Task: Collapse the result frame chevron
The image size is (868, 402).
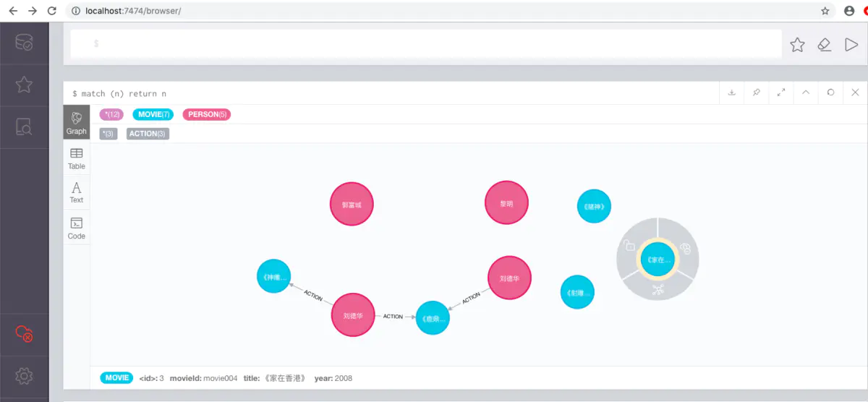Action: [806, 93]
